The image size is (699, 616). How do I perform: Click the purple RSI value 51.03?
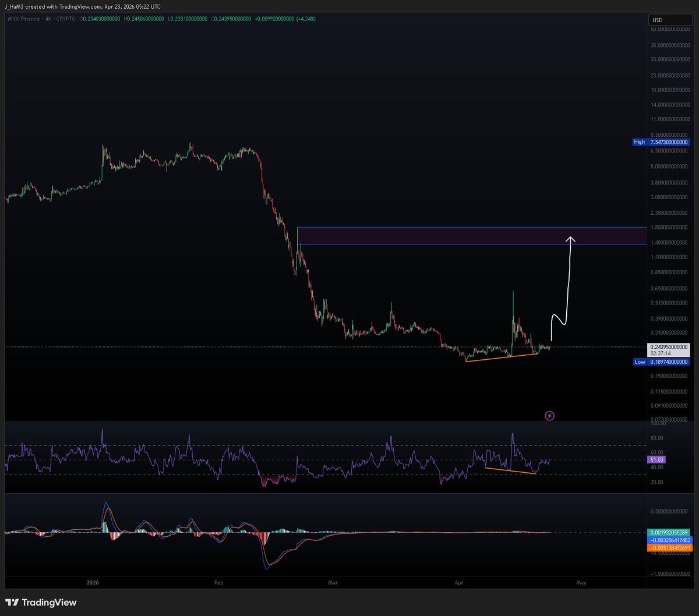[656, 460]
